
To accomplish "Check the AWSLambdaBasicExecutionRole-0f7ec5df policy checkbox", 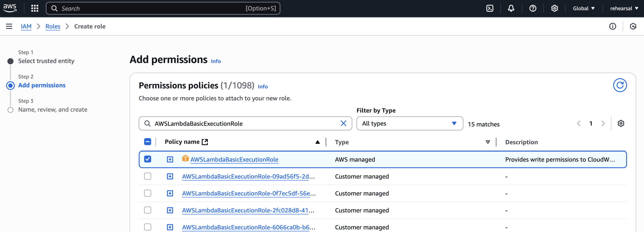I will click(x=148, y=193).
